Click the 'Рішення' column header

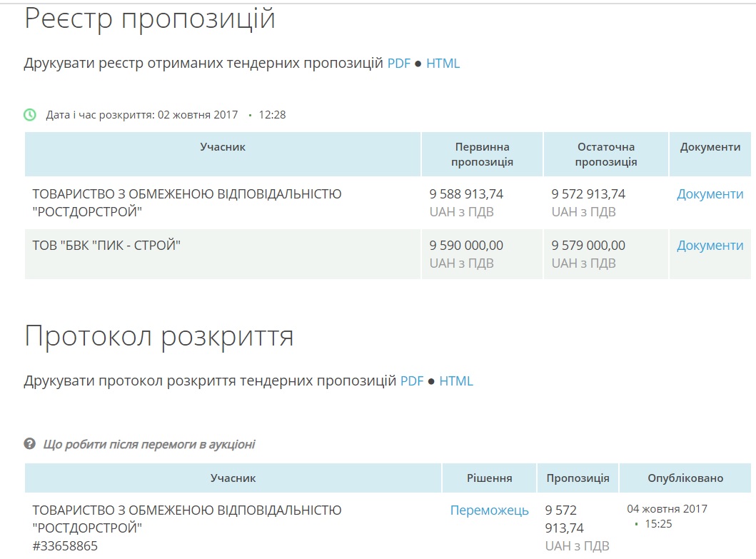[x=489, y=478]
